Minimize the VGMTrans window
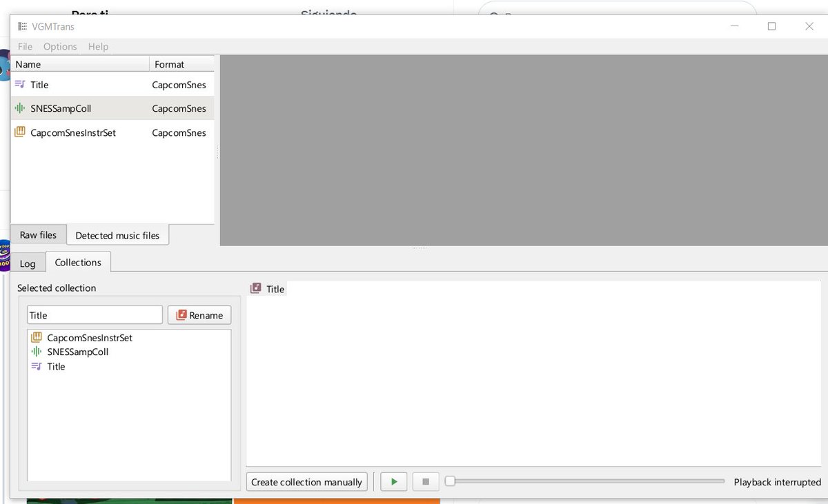The height and width of the screenshot is (504, 828). [x=734, y=26]
